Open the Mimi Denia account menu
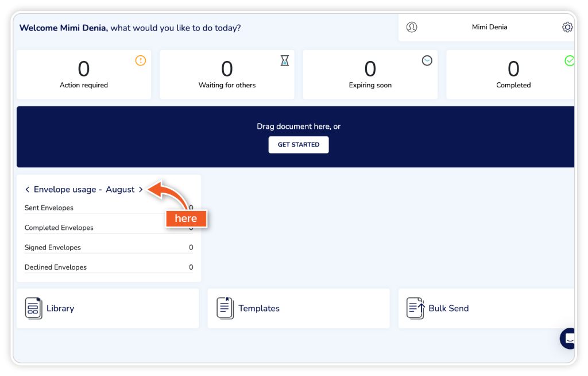Screen dimensions: 588x376 489,27
